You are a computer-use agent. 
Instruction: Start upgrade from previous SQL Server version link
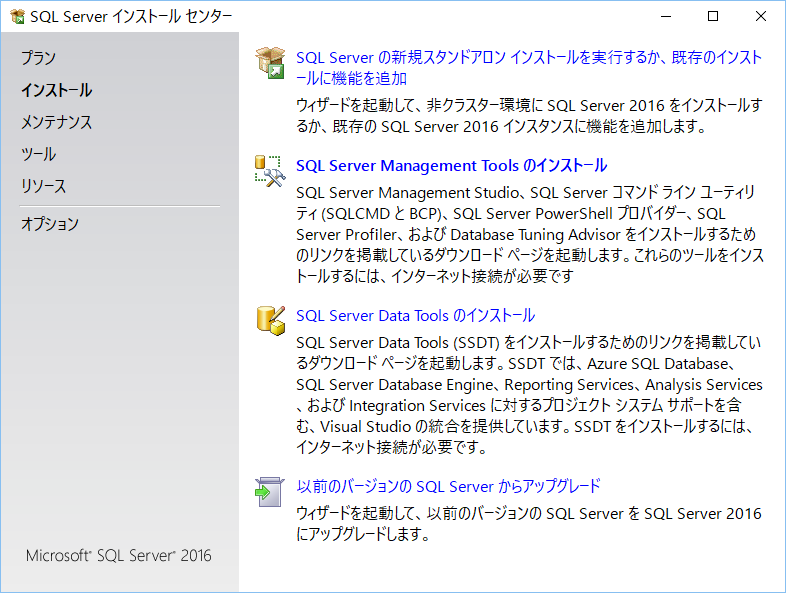point(448,486)
